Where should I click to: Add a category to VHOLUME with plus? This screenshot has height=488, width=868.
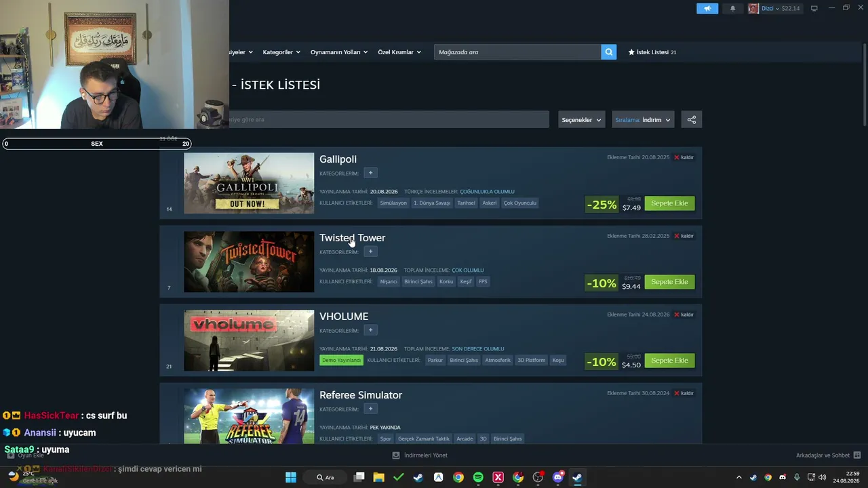[x=370, y=330]
